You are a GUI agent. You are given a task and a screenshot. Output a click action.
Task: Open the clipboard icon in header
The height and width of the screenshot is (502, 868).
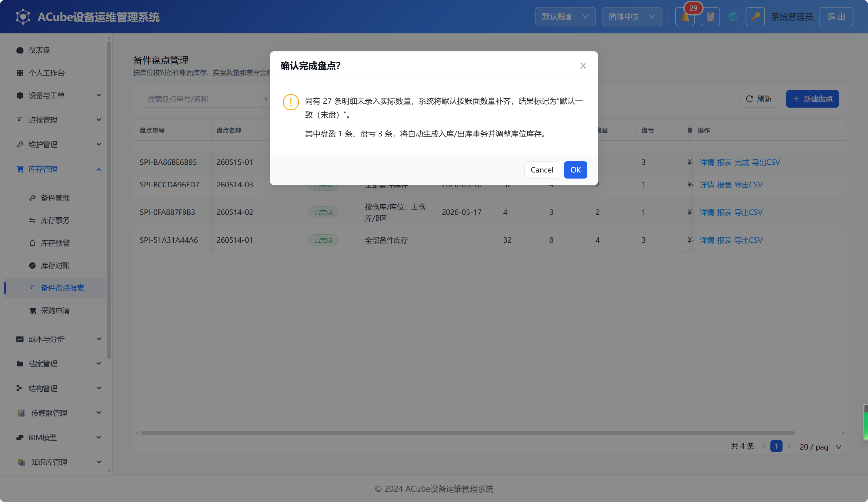tap(710, 17)
